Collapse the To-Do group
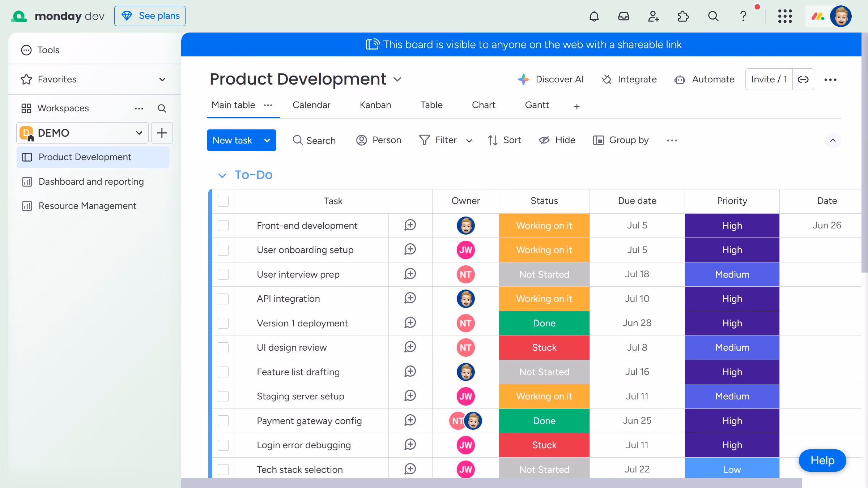 point(222,175)
